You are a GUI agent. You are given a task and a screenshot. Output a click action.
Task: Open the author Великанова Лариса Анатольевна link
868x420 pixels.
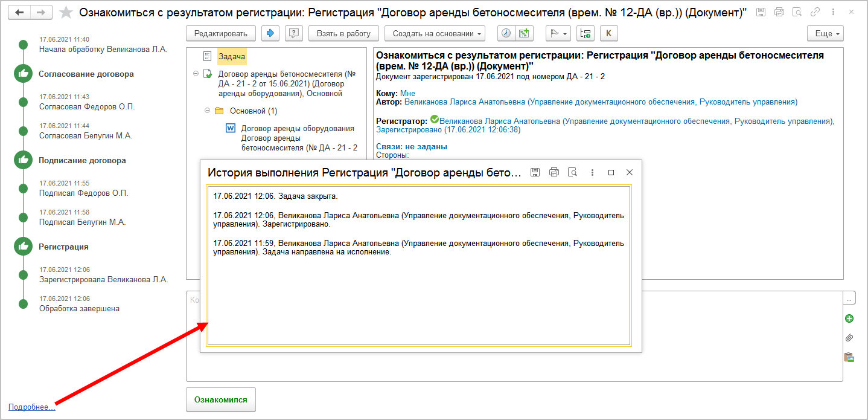tap(601, 102)
